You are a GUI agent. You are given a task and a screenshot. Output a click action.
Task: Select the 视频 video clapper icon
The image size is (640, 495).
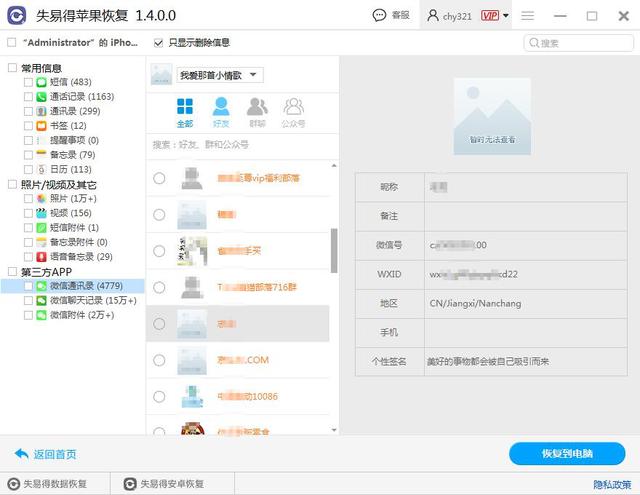(x=41, y=213)
